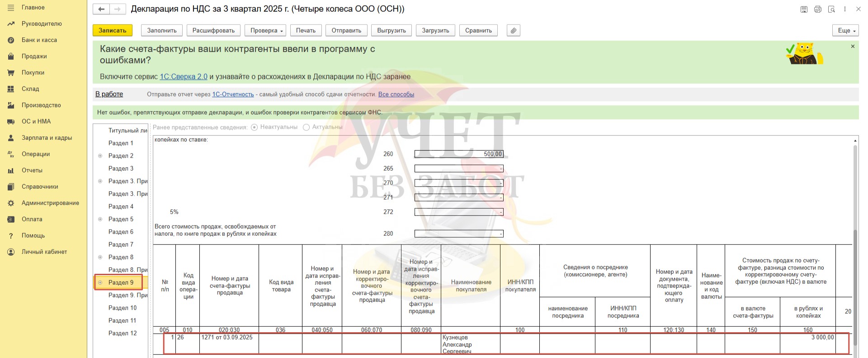Expand the Раздел 9 tree node
The image size is (868, 358).
(x=100, y=282)
